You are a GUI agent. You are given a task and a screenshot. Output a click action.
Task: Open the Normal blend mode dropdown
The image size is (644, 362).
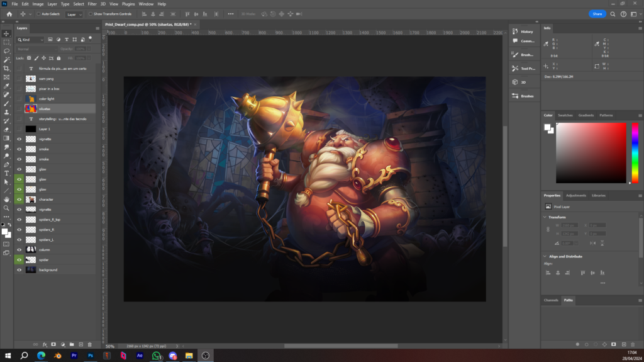(x=36, y=49)
